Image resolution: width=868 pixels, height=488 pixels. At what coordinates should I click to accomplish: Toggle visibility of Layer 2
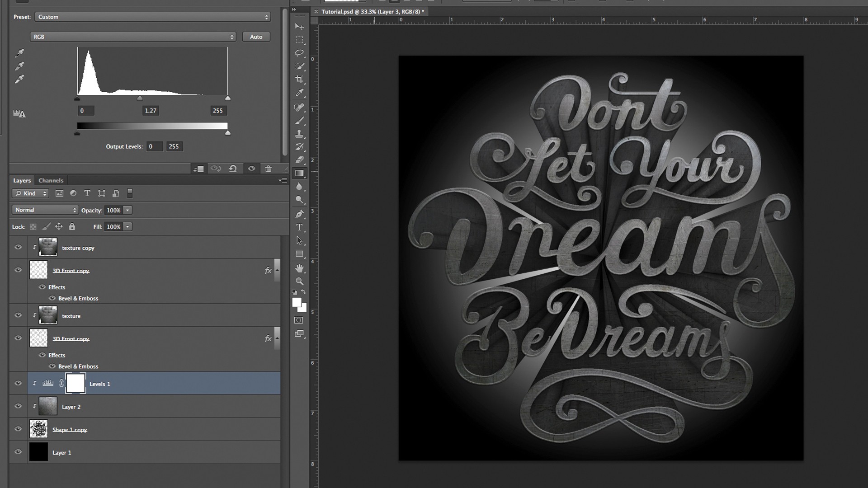point(18,406)
